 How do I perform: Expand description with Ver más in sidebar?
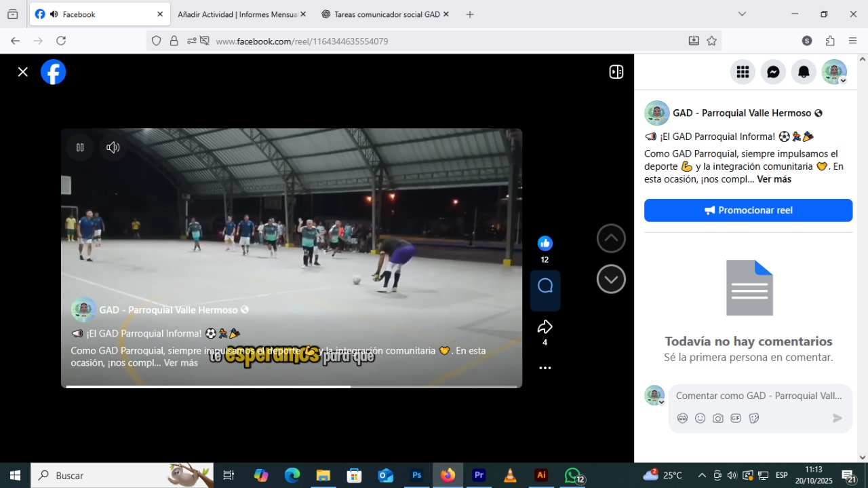pyautogui.click(x=774, y=179)
